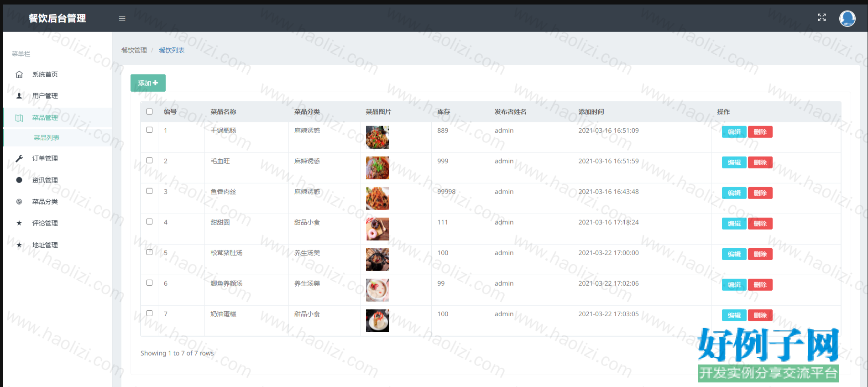The height and width of the screenshot is (387, 868).
Task: Click the 库存 column header
Action: point(444,112)
